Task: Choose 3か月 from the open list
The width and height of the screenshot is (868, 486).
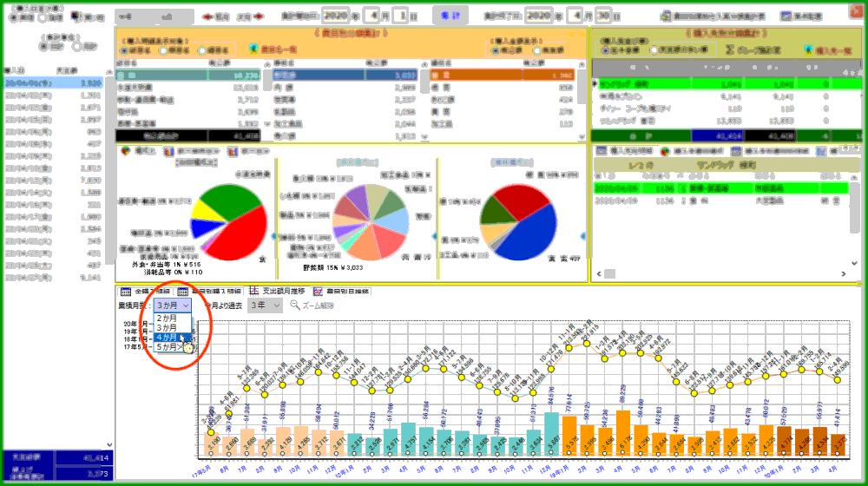Action: (173, 328)
